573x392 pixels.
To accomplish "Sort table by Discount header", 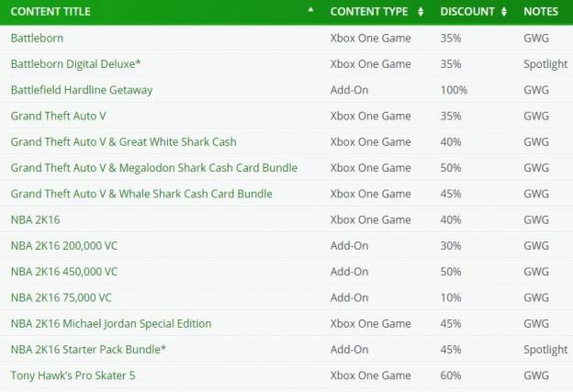I will 467,11.
